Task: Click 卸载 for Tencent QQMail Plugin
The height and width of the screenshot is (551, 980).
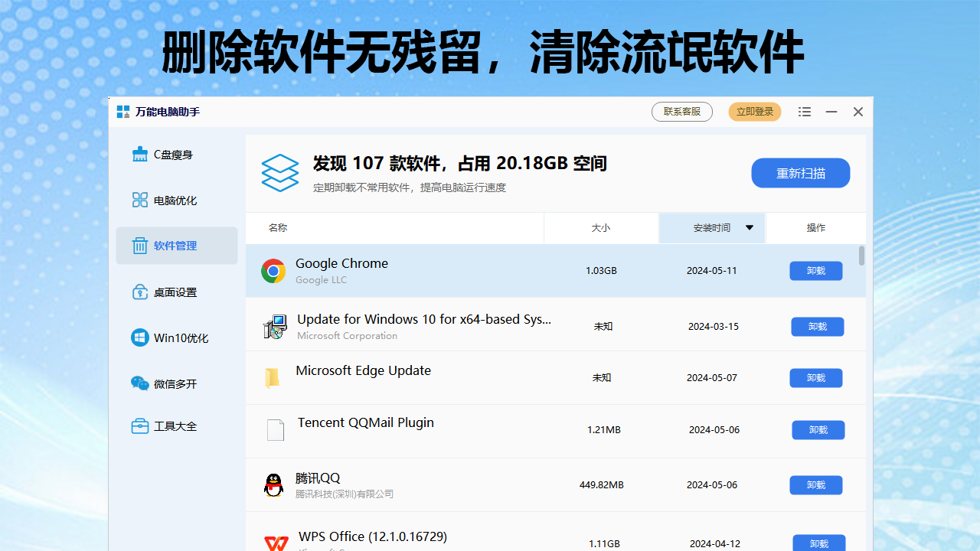Action: [x=818, y=430]
